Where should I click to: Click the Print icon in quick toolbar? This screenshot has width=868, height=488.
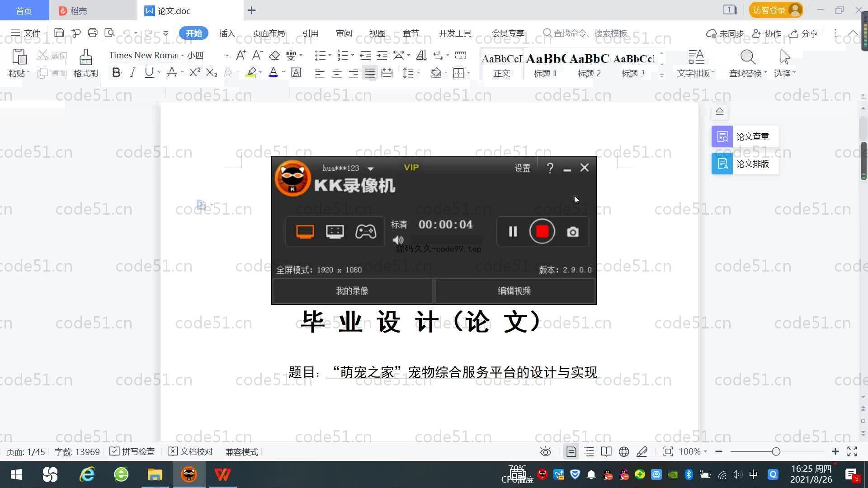point(93,33)
